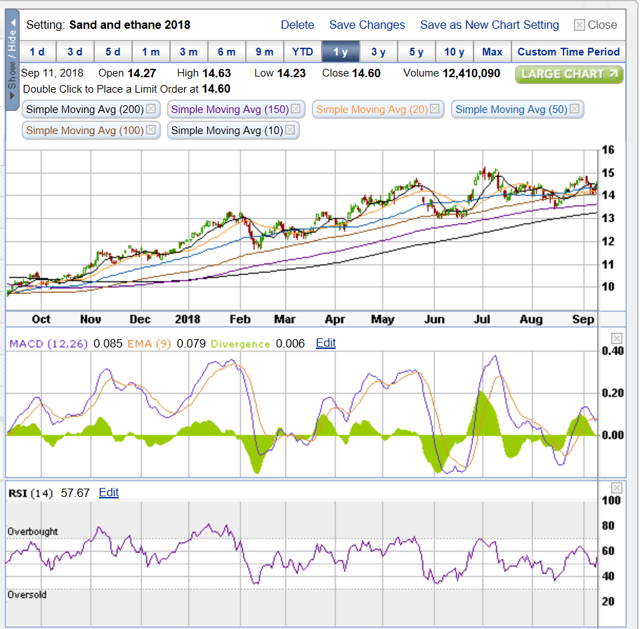This screenshot has width=640, height=629.
Task: Click Save Changes link
Action: [x=367, y=25]
